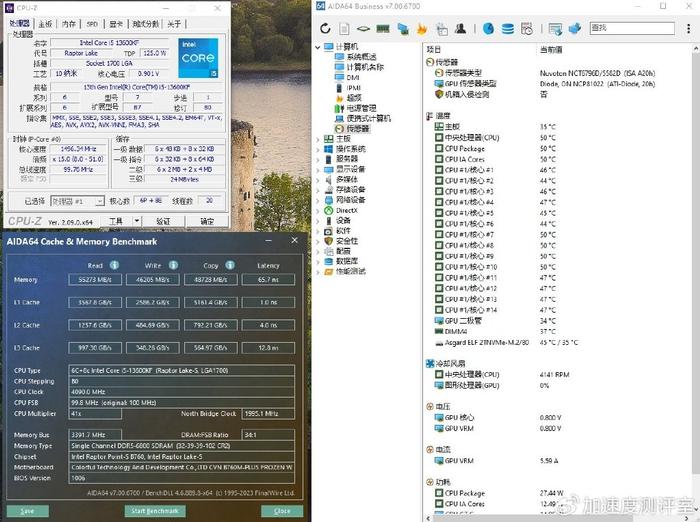Click the info icon next to Write
The width and height of the screenshot is (700, 522).
pyautogui.click(x=173, y=265)
